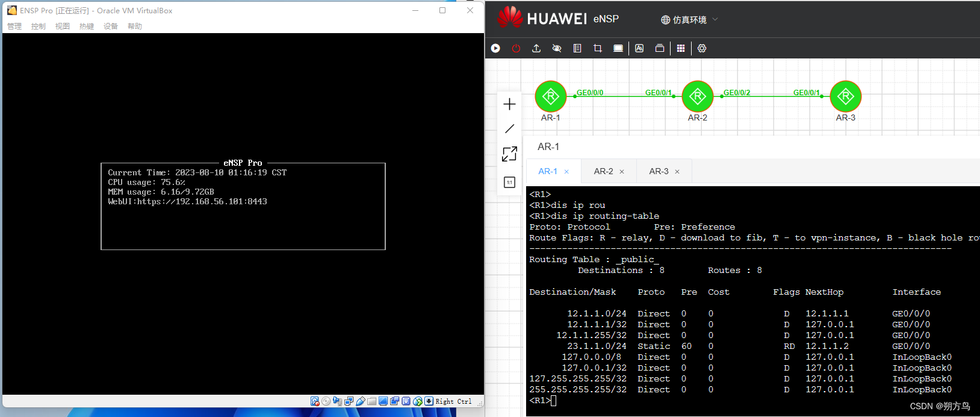The image size is (980, 417).
Task: Click the stacked layers window icon
Action: [x=660, y=48]
